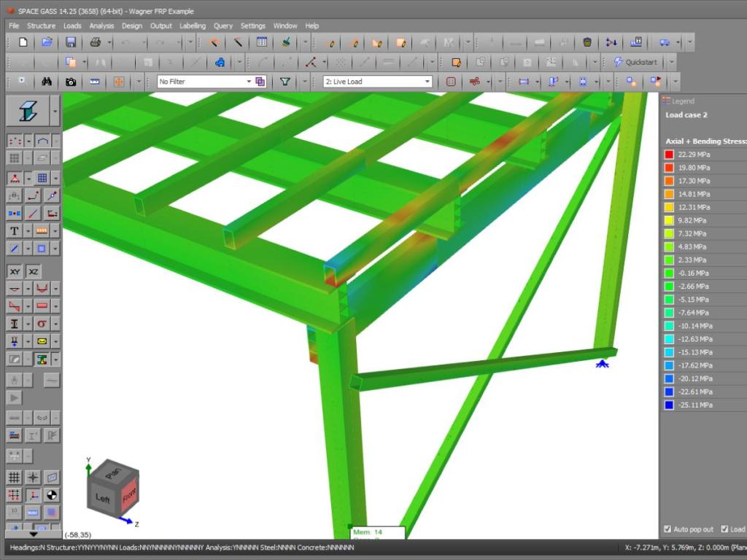Screen dimensions: 747x560
Task: Click the camera snapshot icon
Action: click(x=71, y=82)
